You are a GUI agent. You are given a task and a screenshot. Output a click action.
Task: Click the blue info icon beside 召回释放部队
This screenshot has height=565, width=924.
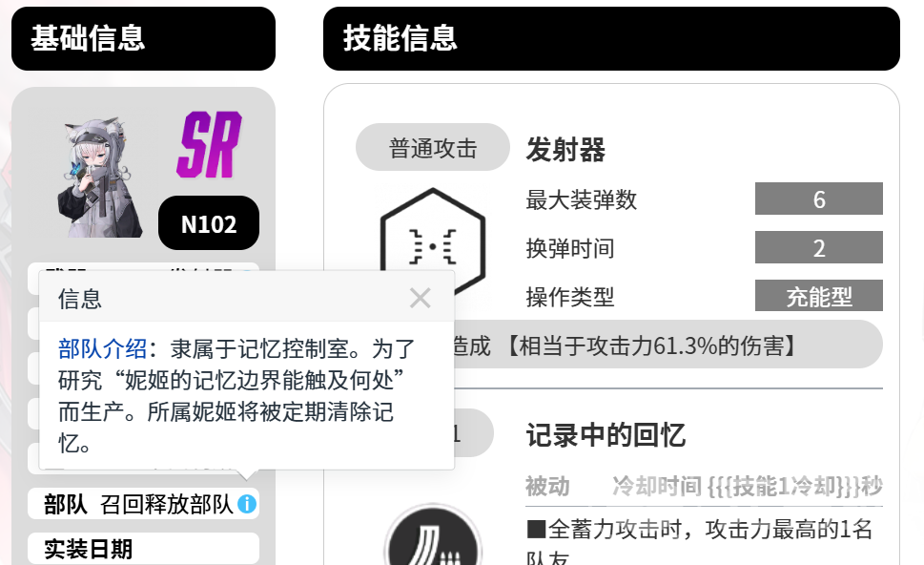pos(247,504)
